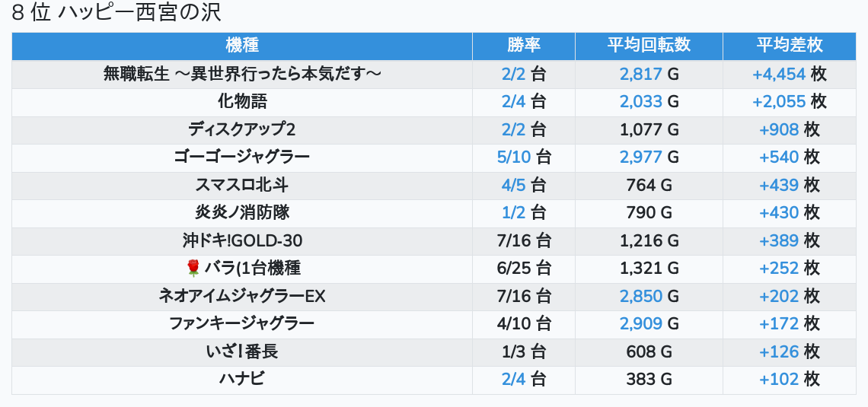Click the 平均差枚 column header

coord(789,46)
